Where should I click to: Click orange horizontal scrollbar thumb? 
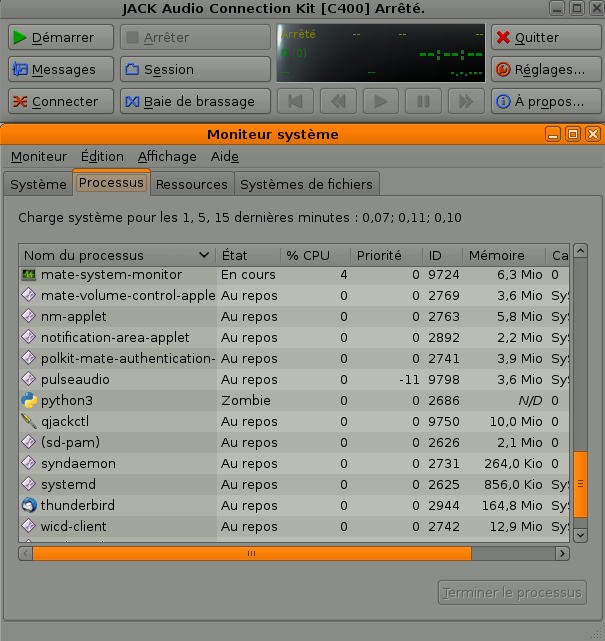coord(252,554)
